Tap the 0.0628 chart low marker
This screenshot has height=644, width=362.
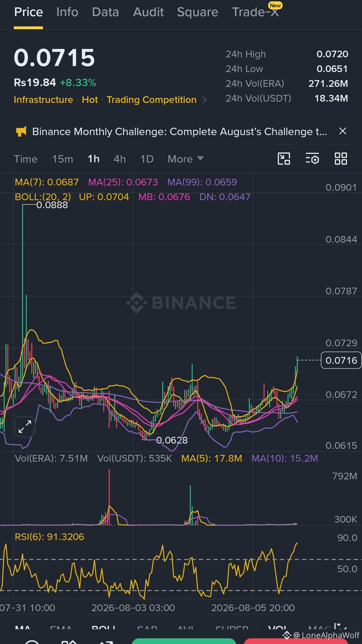(x=172, y=440)
